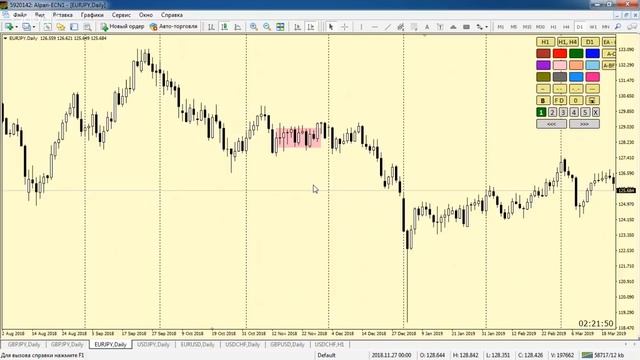Toggle chart auto scroll icon
640x360 pixels.
298,27
